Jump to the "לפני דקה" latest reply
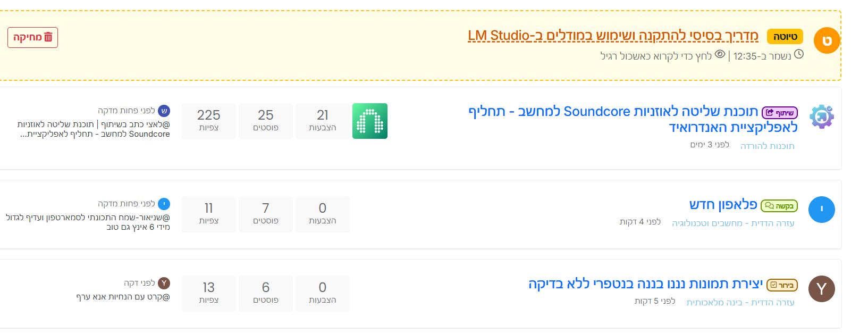The image size is (868, 333). click(139, 283)
